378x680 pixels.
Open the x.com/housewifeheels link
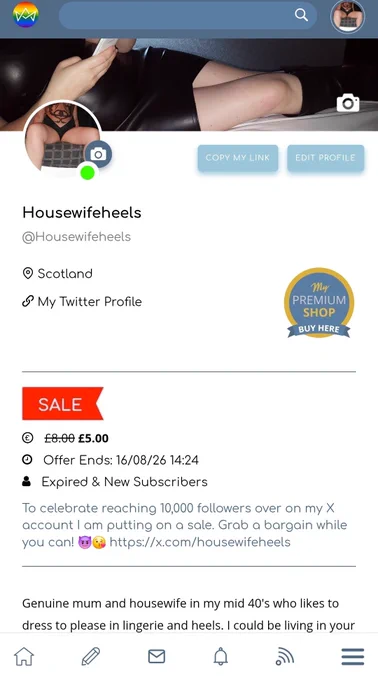(200, 542)
